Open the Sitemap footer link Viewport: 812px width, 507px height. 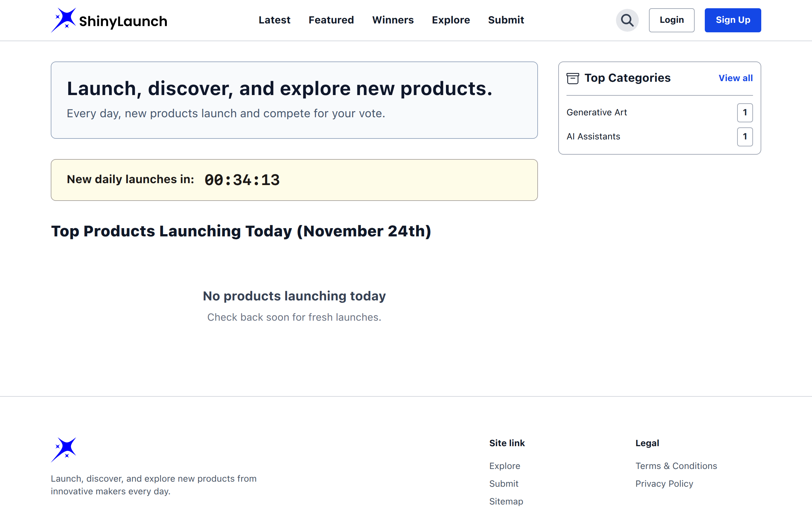coord(506,501)
